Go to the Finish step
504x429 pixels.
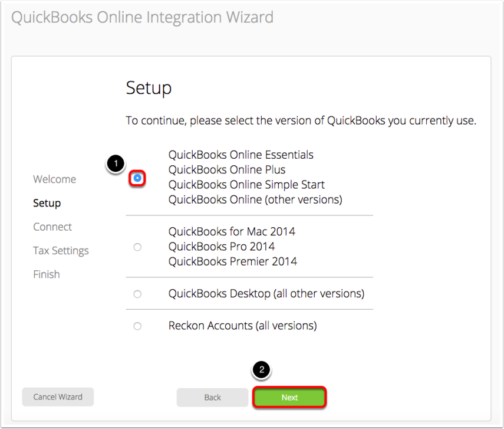coord(47,274)
